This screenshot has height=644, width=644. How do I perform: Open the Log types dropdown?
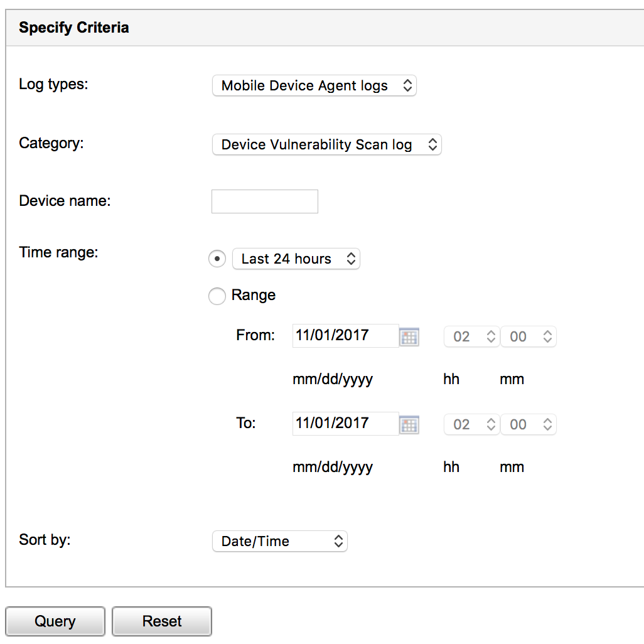[314, 86]
